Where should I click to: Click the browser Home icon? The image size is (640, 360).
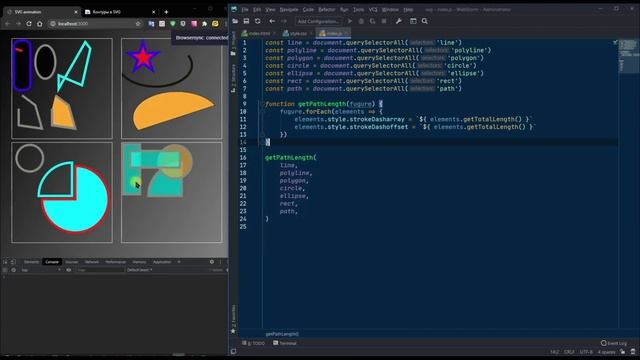(x=40, y=24)
